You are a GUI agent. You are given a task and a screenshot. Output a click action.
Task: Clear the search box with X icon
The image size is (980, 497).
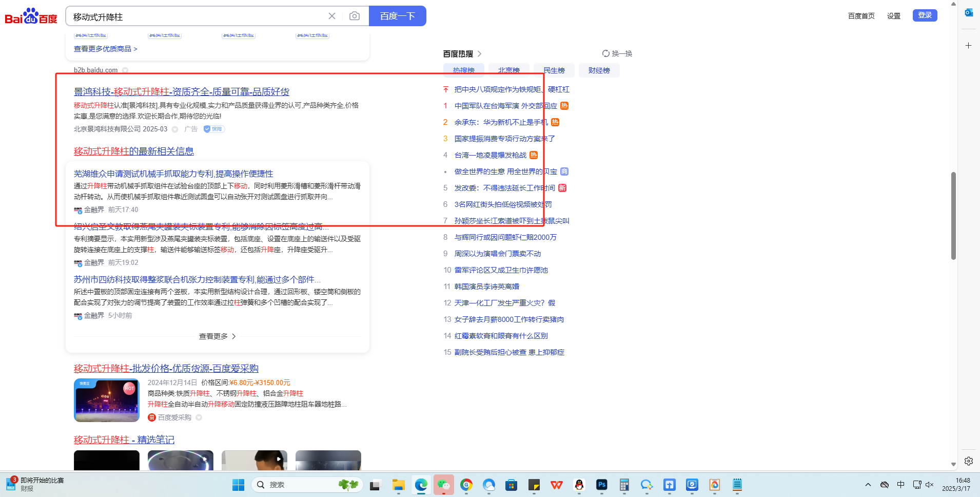coord(332,16)
